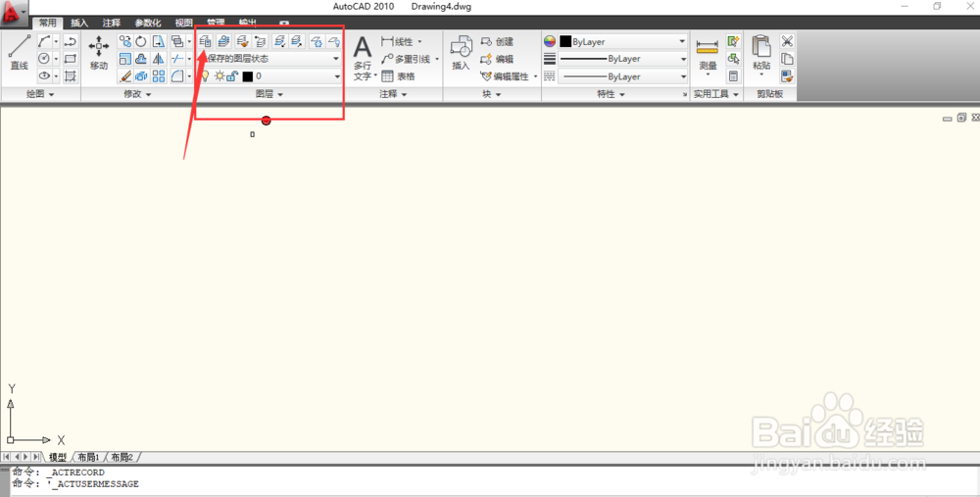Switch to the Parametric (参数化) ribbon tab
This screenshot has height=497, width=980.
[148, 24]
